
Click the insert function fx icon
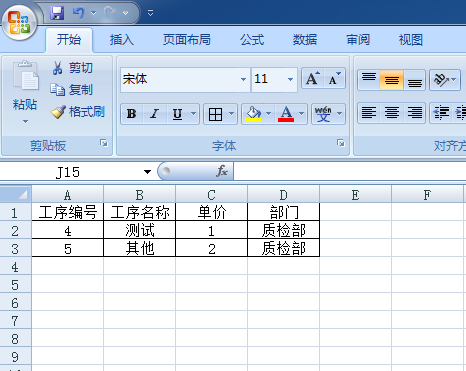(222, 171)
